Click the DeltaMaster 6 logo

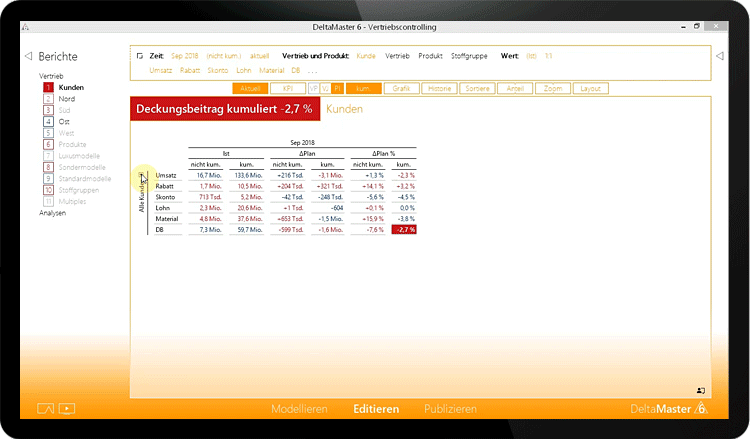coord(669,409)
